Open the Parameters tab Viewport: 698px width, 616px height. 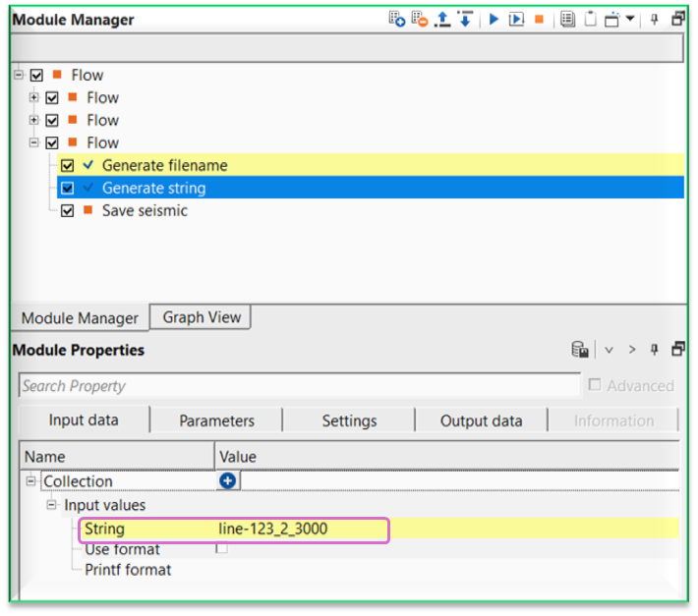coord(216,420)
